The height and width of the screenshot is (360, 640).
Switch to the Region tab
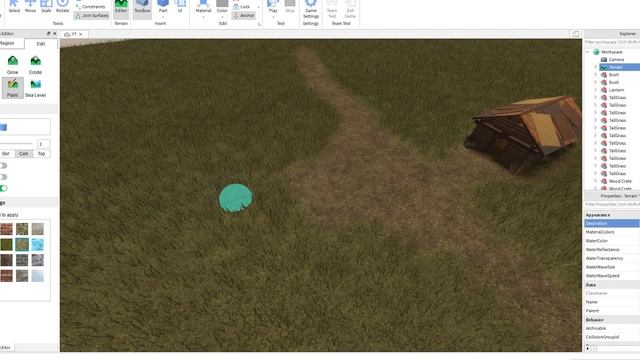[x=7, y=43]
